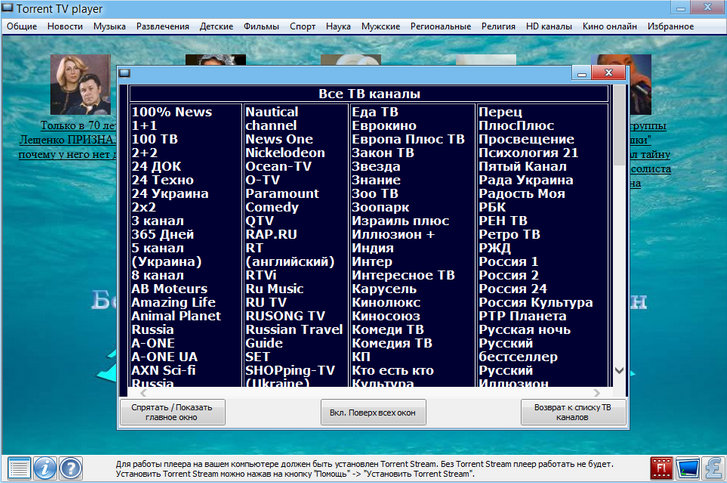
Task: Select channel Animal Planet Russia
Action: pos(176,323)
